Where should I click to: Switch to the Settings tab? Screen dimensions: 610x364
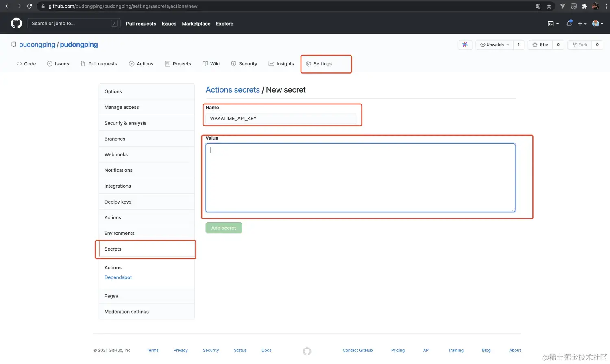[319, 64]
